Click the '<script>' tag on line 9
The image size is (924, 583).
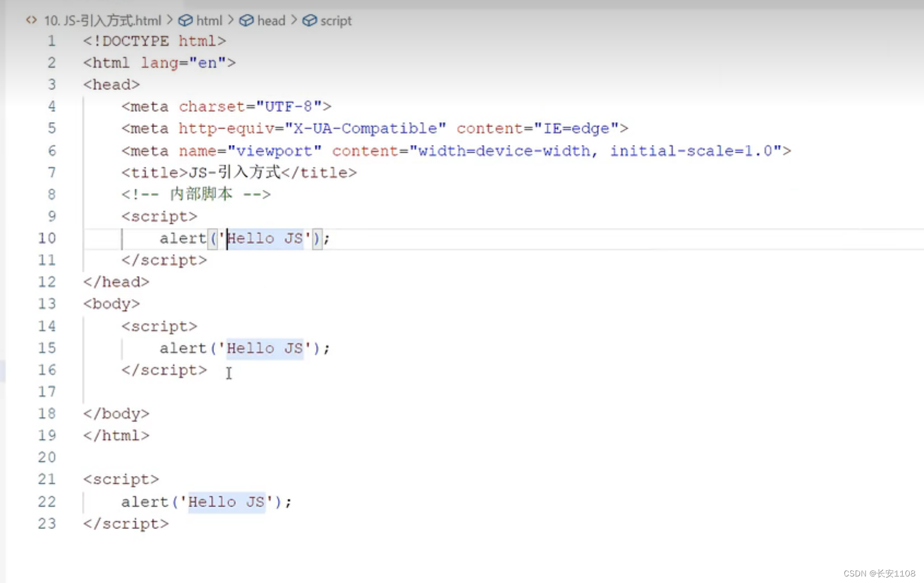pos(159,217)
